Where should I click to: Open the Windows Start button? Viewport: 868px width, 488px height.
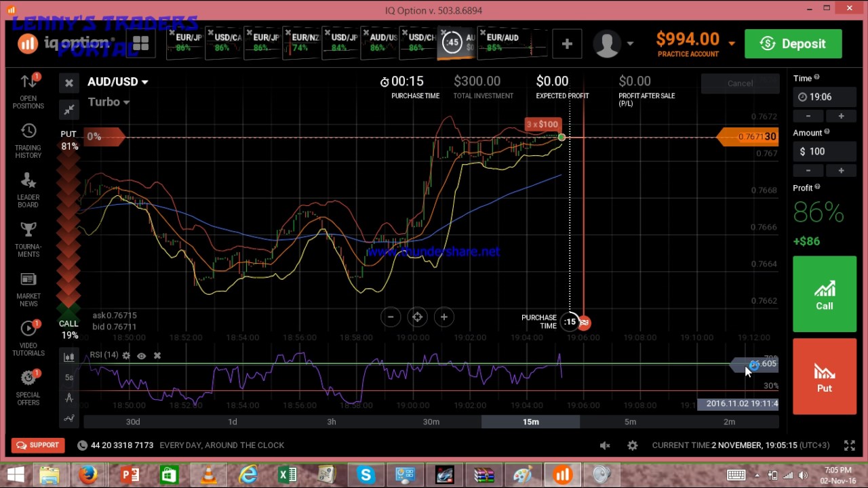(x=15, y=474)
